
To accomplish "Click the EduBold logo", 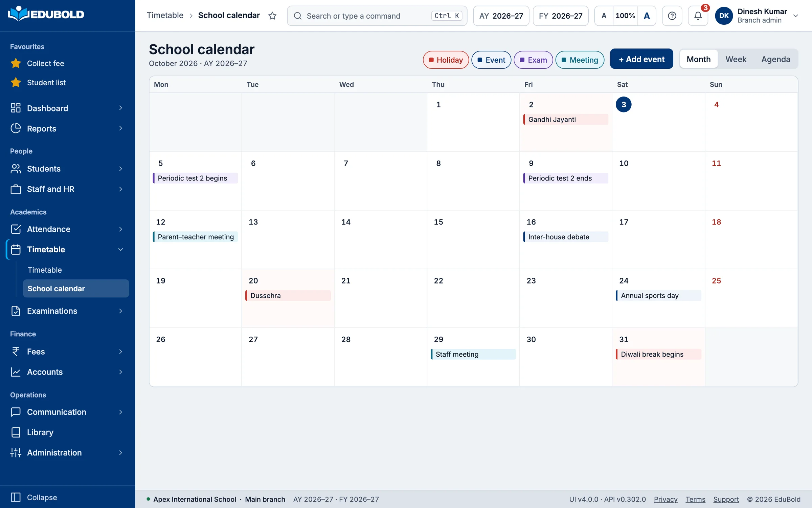I will (46, 14).
